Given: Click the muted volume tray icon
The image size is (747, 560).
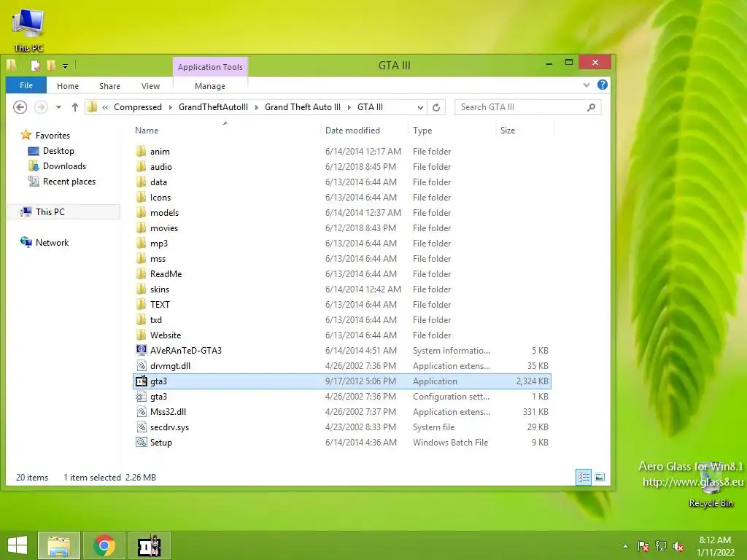Looking at the screenshot, I should 678,546.
